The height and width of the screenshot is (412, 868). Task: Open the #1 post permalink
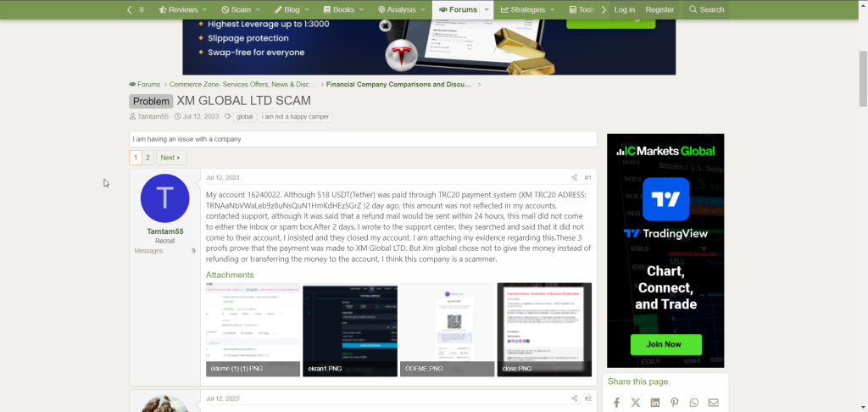click(x=588, y=178)
